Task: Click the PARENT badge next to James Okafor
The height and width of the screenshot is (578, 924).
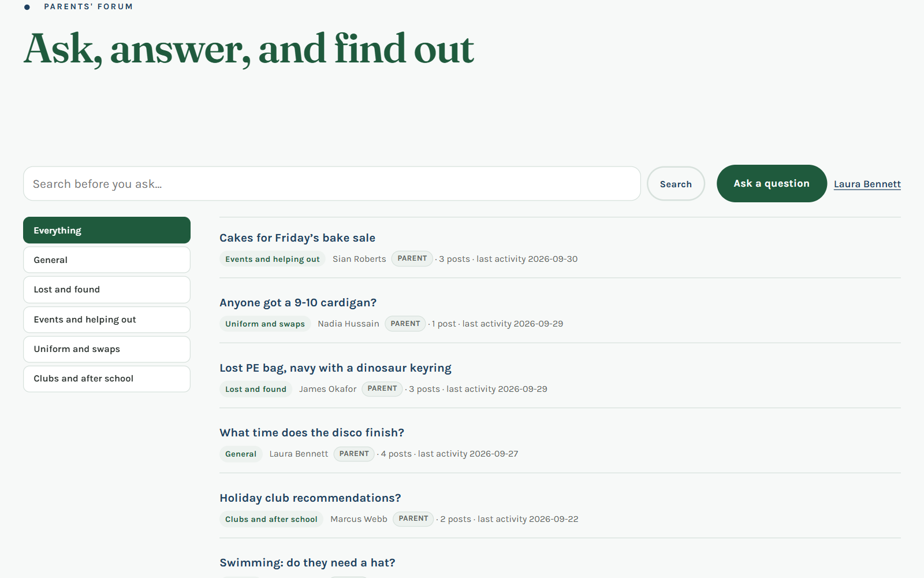Action: coord(382,388)
